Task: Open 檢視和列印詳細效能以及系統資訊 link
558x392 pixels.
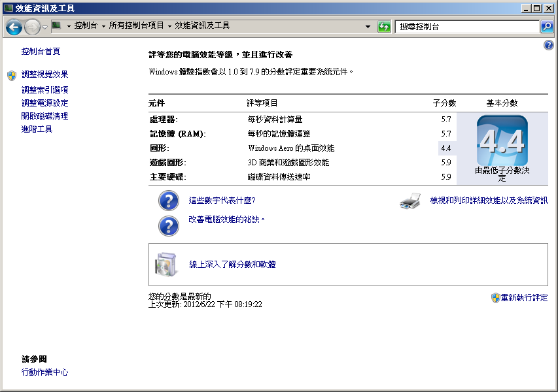Action: [x=489, y=201]
